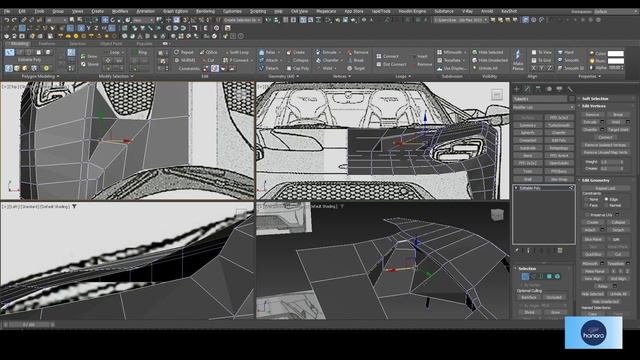Click the Make Planar icon in ribbon Align panel
The image size is (640, 360).
click(518, 60)
